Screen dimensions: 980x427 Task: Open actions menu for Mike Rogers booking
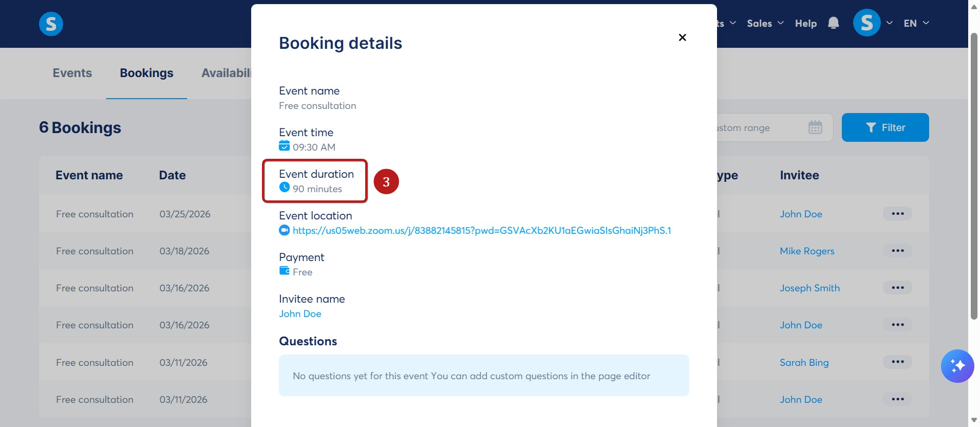coord(897,251)
